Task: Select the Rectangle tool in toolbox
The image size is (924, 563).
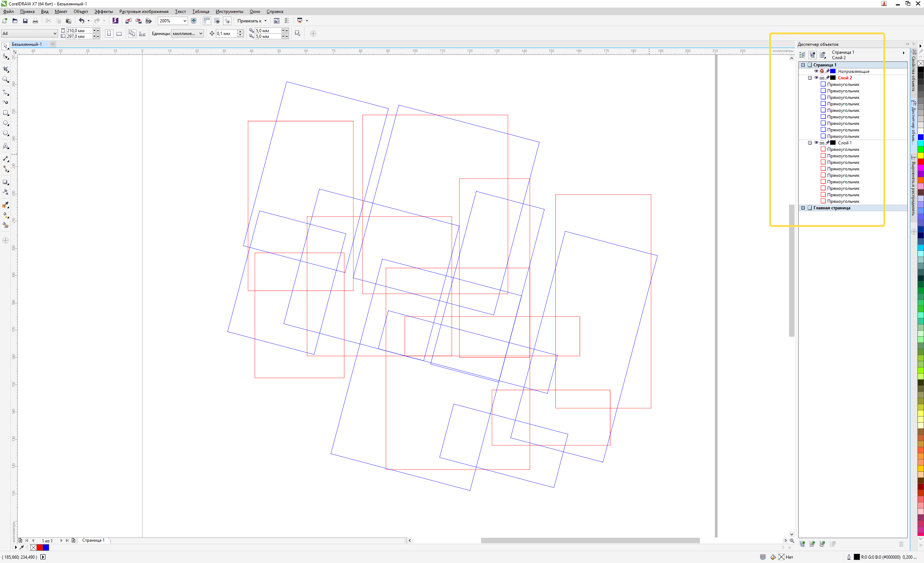Action: click(6, 113)
